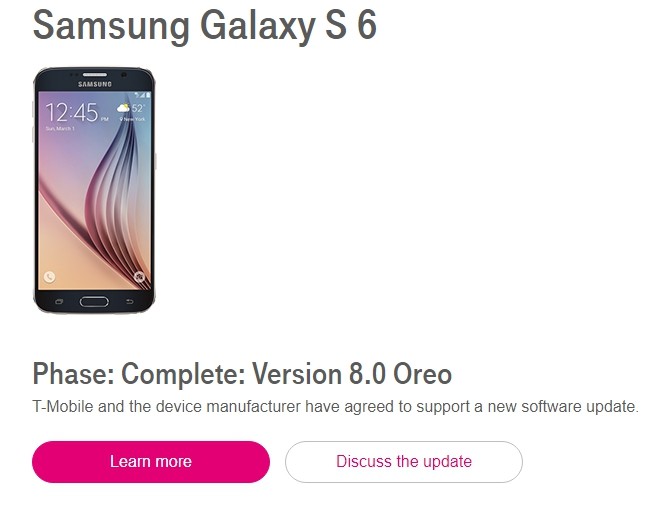Click the front camera lens on the phone
Screen dimensions: 667x519
[x=124, y=75]
